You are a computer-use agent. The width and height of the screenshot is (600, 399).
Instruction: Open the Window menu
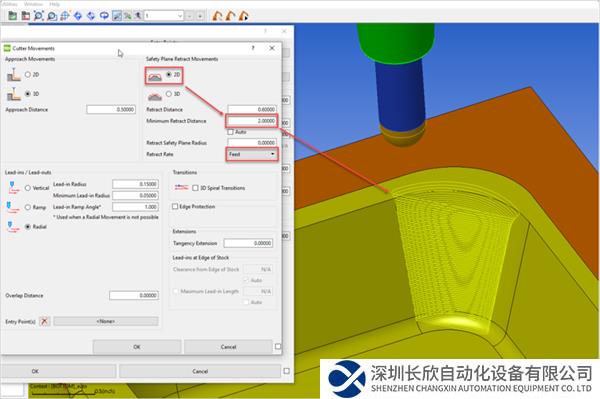[x=33, y=4]
